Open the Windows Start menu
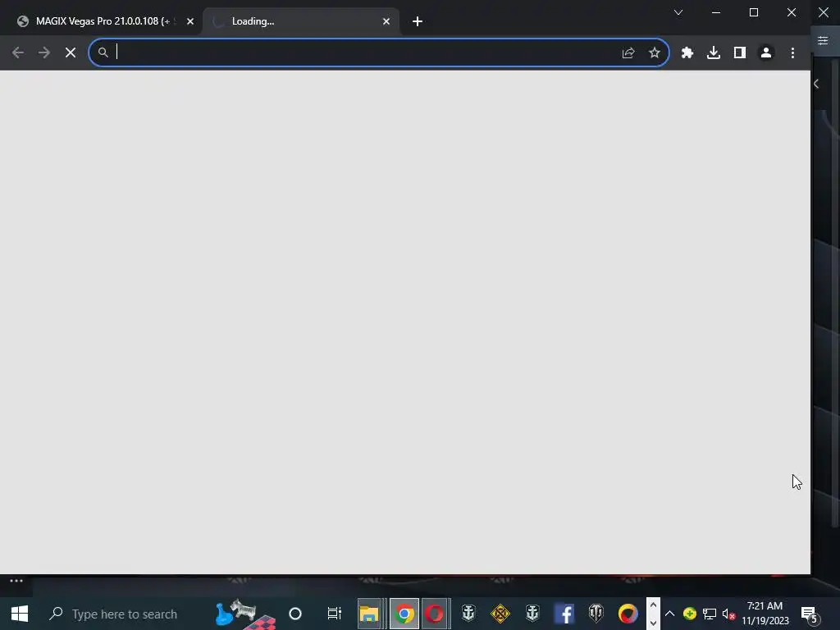Screen dimensions: 840x630 coord(20,614)
